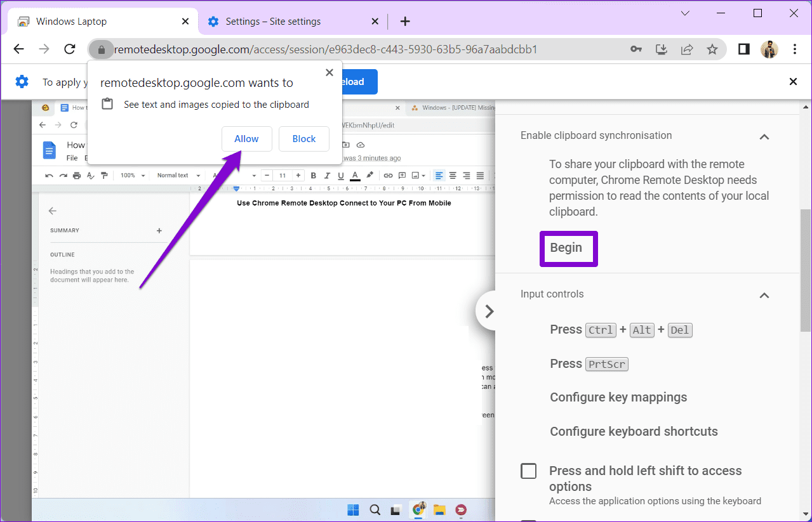The image size is (812, 522).
Task: Enable the press and hold left shift option
Action: (x=528, y=471)
